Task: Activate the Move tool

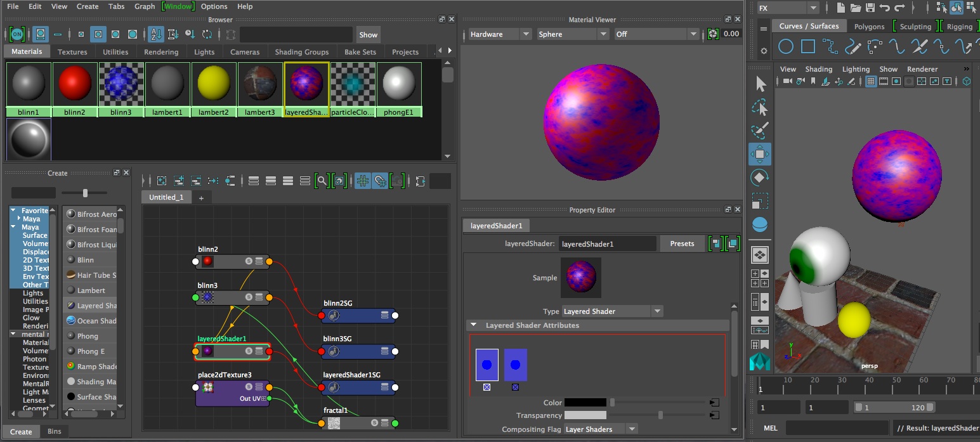Action: point(760,153)
